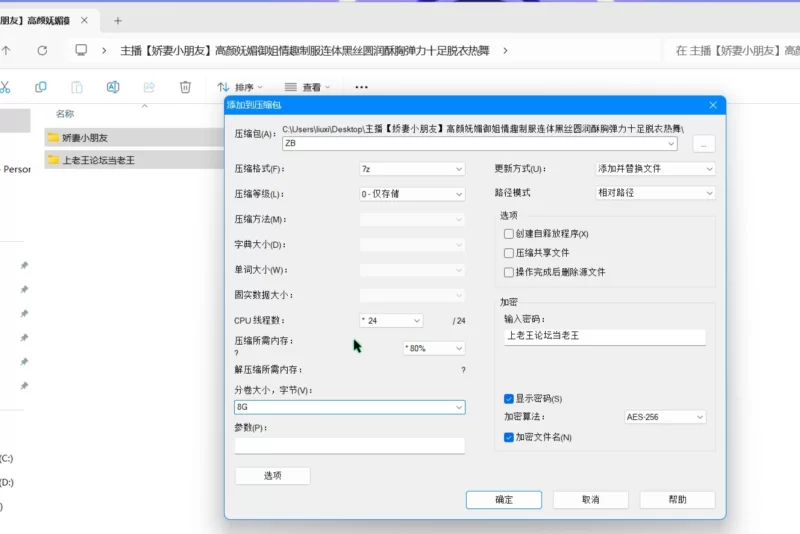Image resolution: width=800 pixels, height=534 pixels.
Task: Share selected item using toolbar icon
Action: [149, 87]
